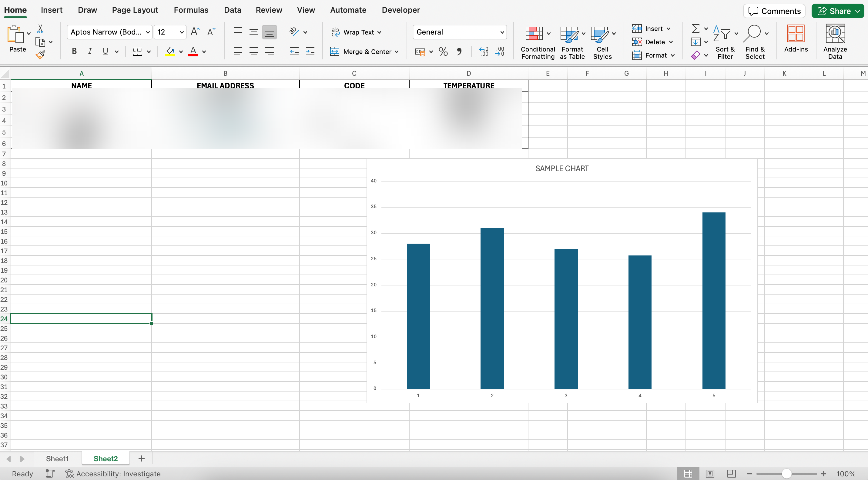Viewport: 868px width, 480px height.
Task: Increase decimal places
Action: pyautogui.click(x=484, y=51)
